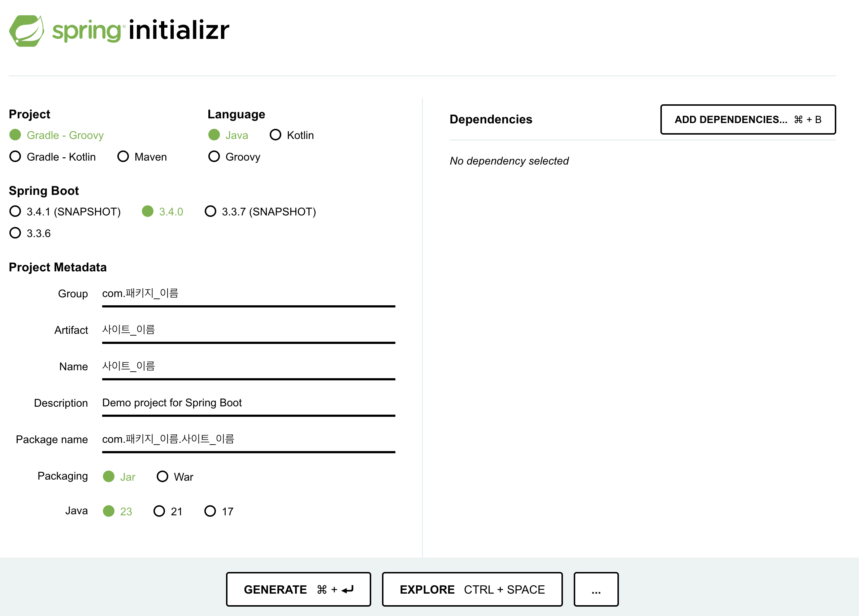
Task: Click the GENERATE button
Action: click(x=298, y=590)
